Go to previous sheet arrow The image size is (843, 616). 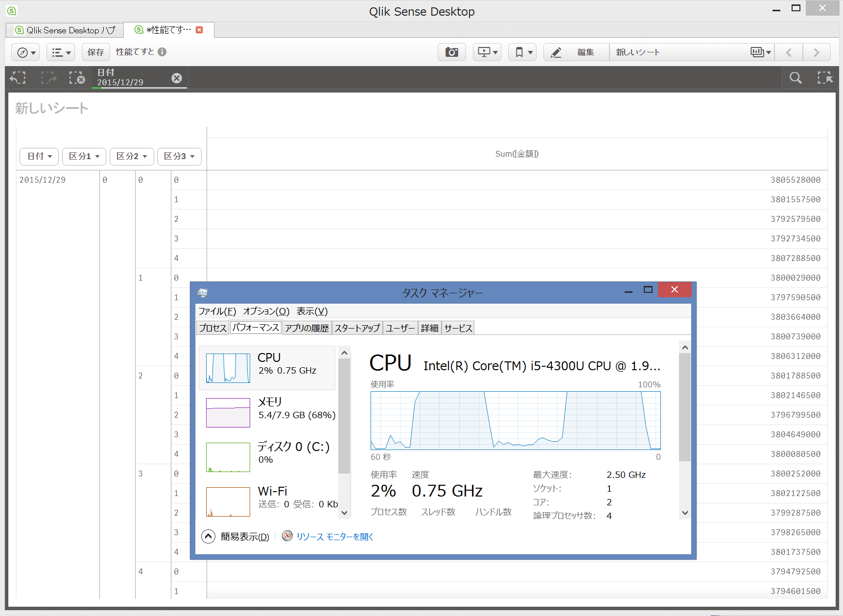[789, 52]
